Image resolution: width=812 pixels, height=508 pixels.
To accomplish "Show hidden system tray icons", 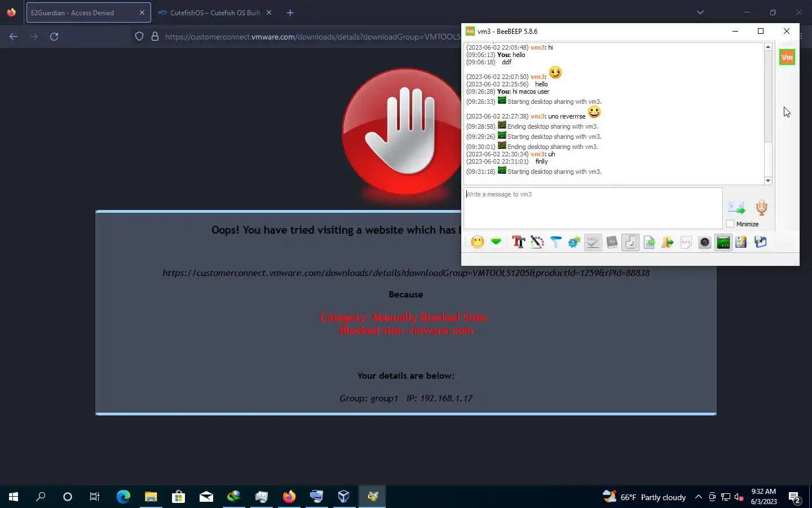I will tap(698, 497).
